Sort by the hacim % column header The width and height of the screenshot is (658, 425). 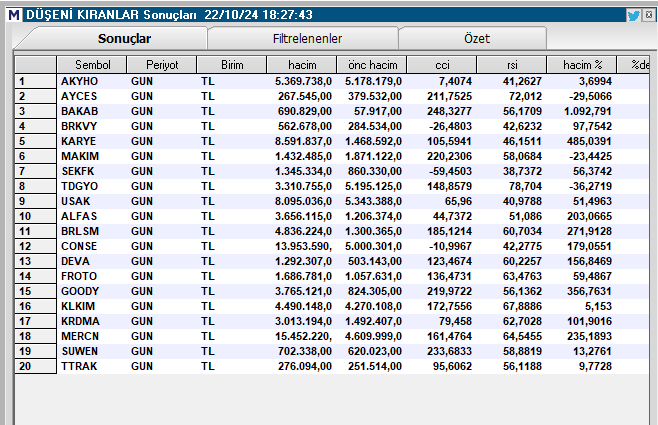582,65
